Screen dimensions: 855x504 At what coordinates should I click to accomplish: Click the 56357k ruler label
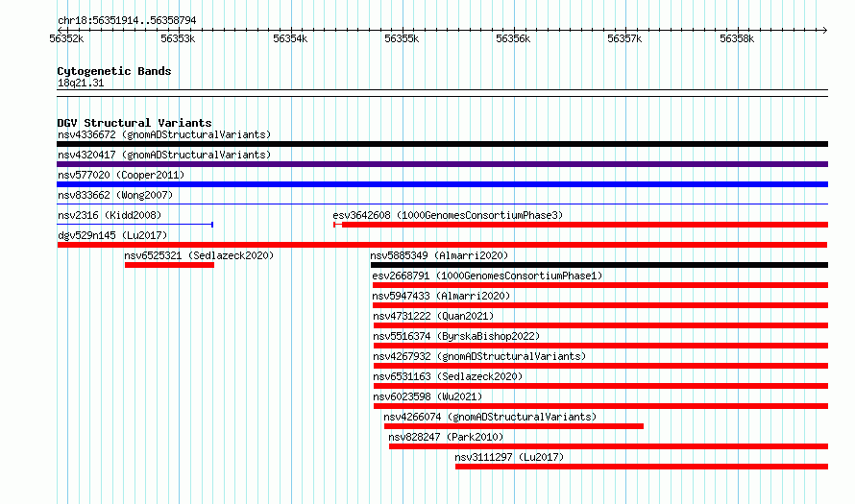tap(624, 38)
